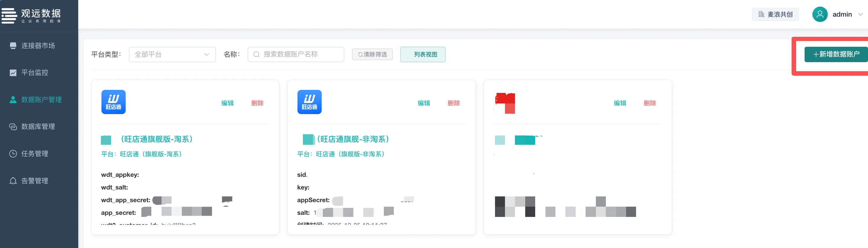Viewport: 868px width, 248px height.
Task: Click the 告警管理 bell icon
Action: 13,181
